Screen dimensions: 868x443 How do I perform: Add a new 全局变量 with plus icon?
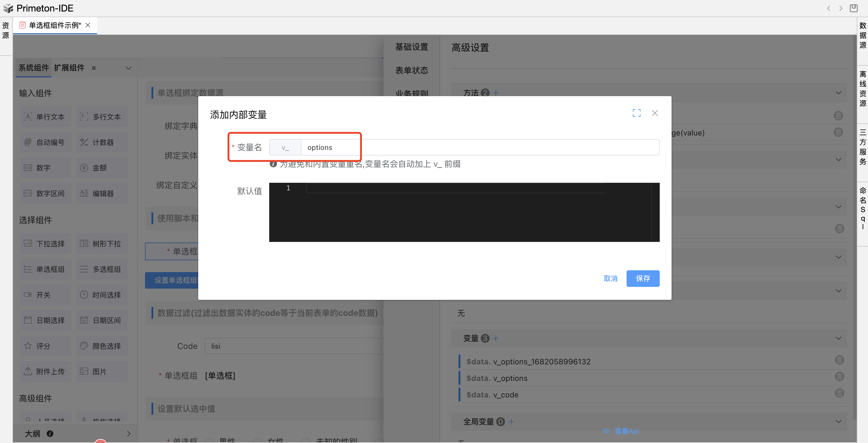coord(511,421)
